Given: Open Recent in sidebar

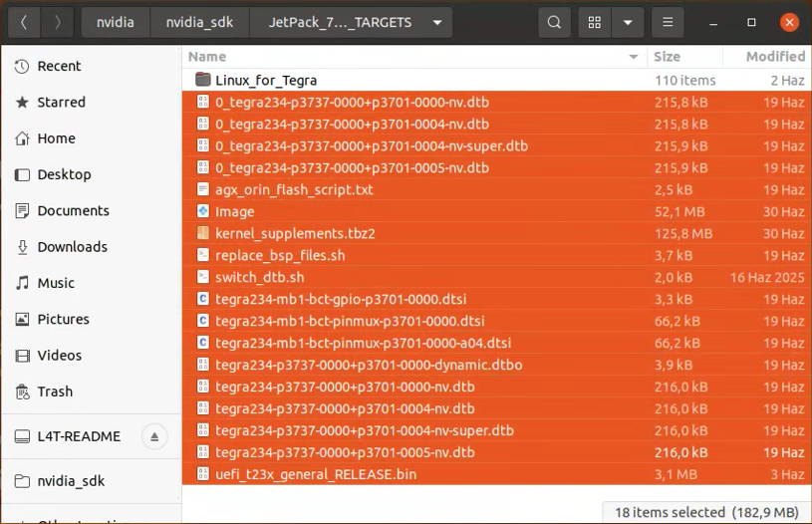Looking at the screenshot, I should pyautogui.click(x=91, y=67).
